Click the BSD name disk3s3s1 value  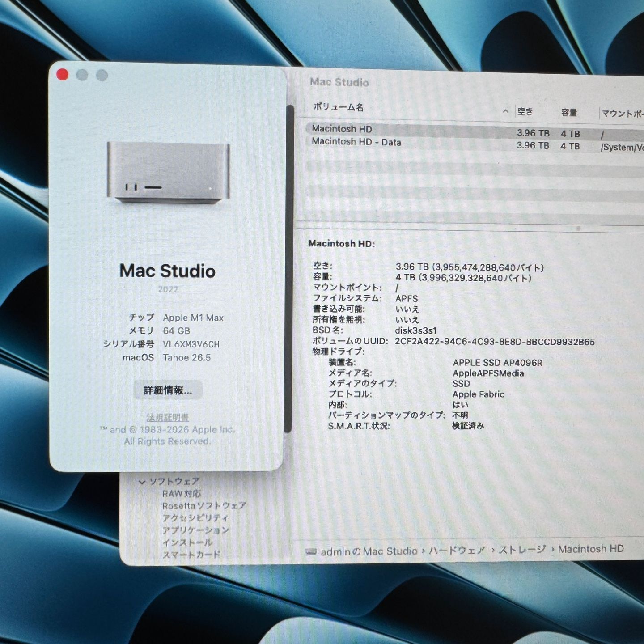point(416,330)
